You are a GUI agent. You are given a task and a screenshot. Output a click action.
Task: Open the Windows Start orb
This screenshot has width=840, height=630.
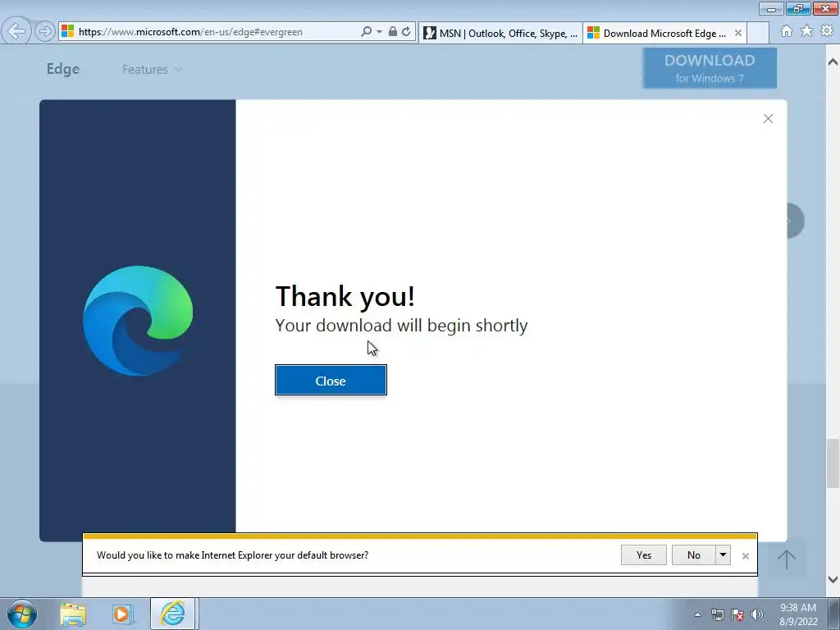click(x=22, y=614)
